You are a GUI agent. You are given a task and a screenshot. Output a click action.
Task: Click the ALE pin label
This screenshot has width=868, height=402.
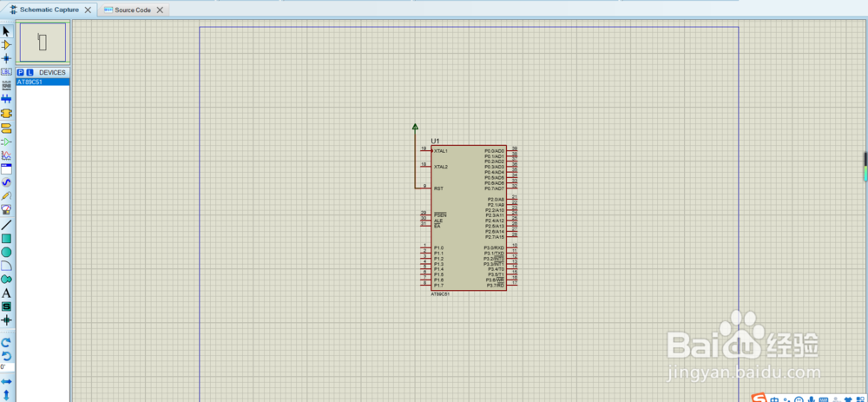tap(438, 221)
